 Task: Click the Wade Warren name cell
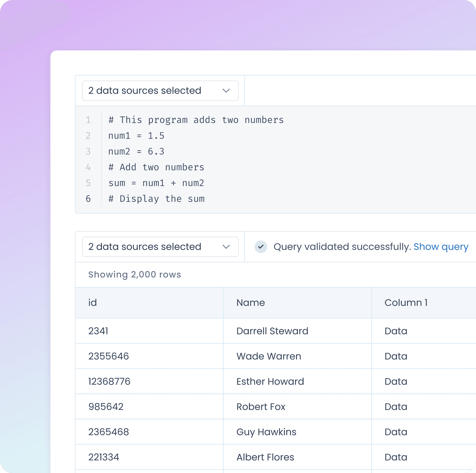click(x=268, y=356)
